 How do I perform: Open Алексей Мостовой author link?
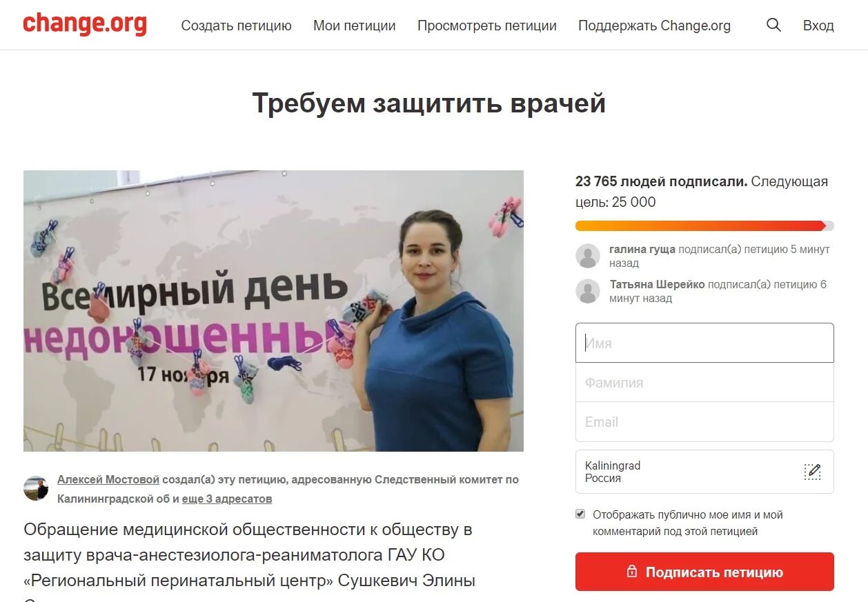(108, 479)
